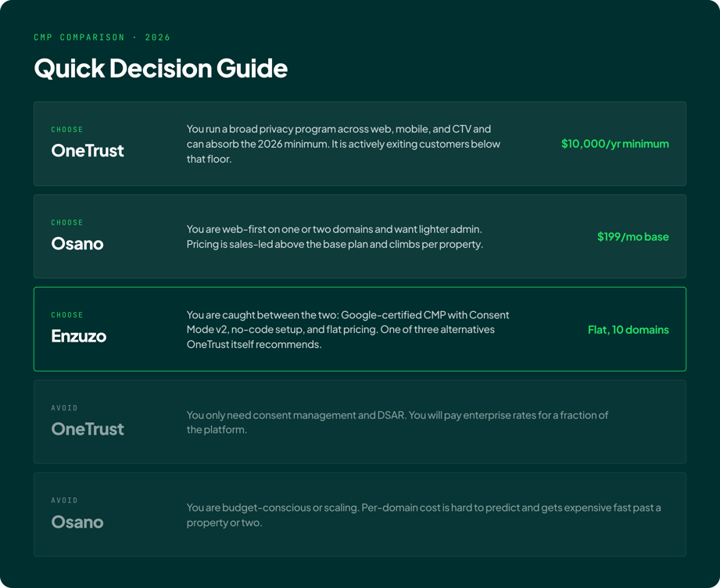The image size is (720, 588).
Task: Select Enzuzo Google-certified CMP description
Action: 348,329
